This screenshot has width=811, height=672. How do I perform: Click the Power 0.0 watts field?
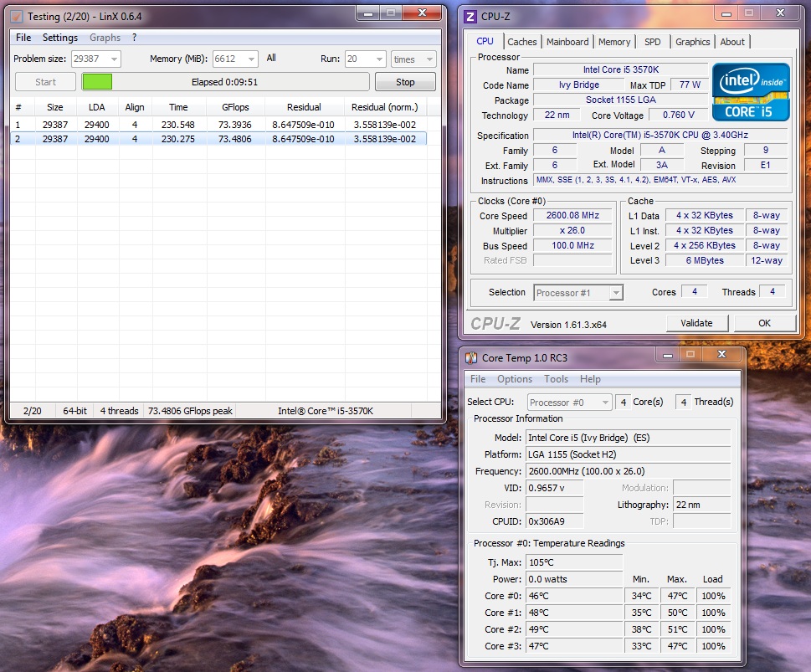[574, 579]
